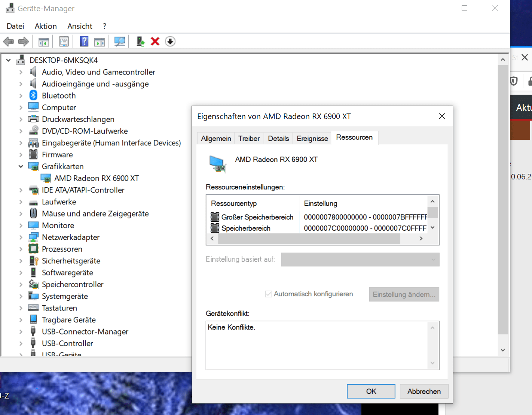Switch to the Allgemein tab

click(216, 139)
